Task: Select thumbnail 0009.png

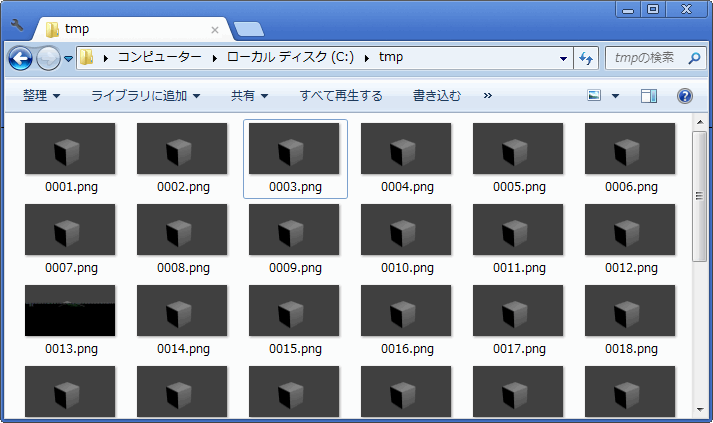Action: click(294, 229)
